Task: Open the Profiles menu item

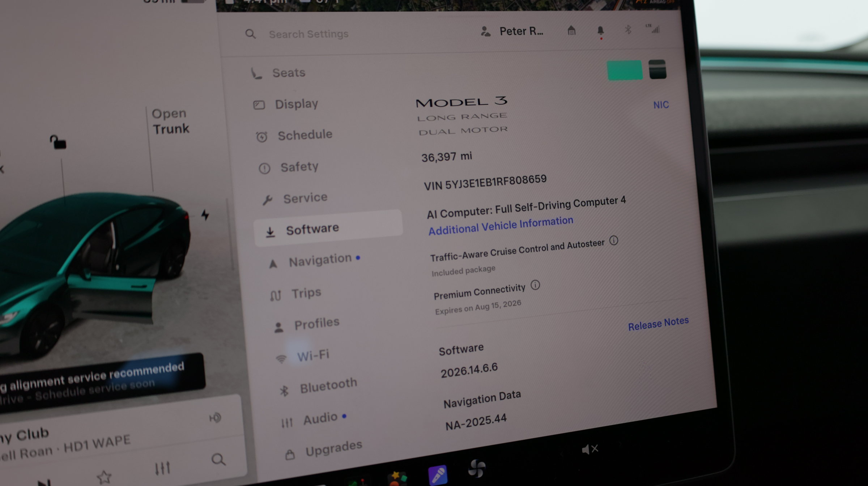Action: (306, 324)
